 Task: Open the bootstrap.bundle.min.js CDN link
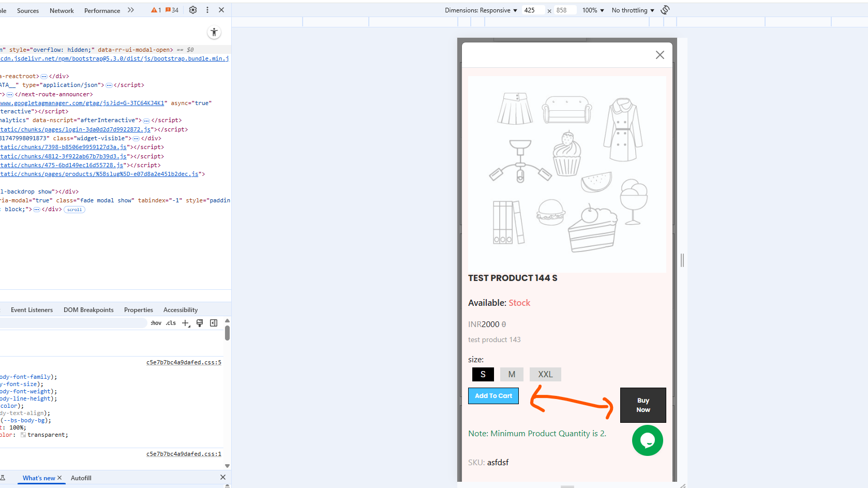click(x=114, y=59)
